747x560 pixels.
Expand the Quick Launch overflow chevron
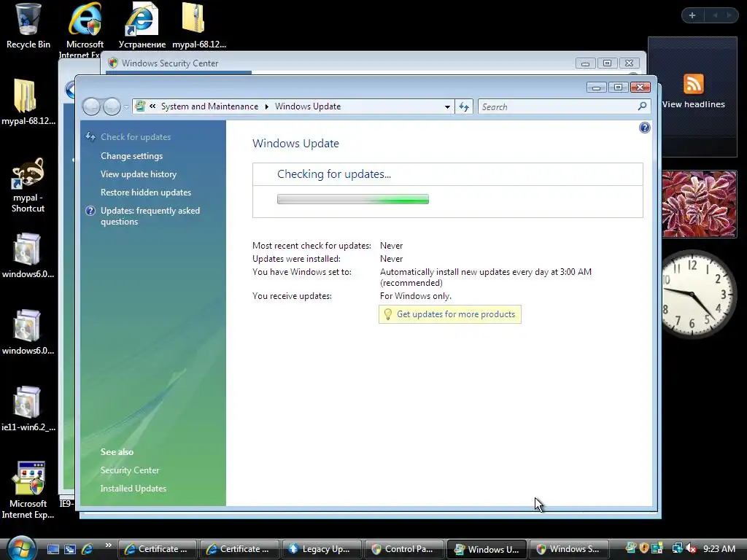(109, 545)
